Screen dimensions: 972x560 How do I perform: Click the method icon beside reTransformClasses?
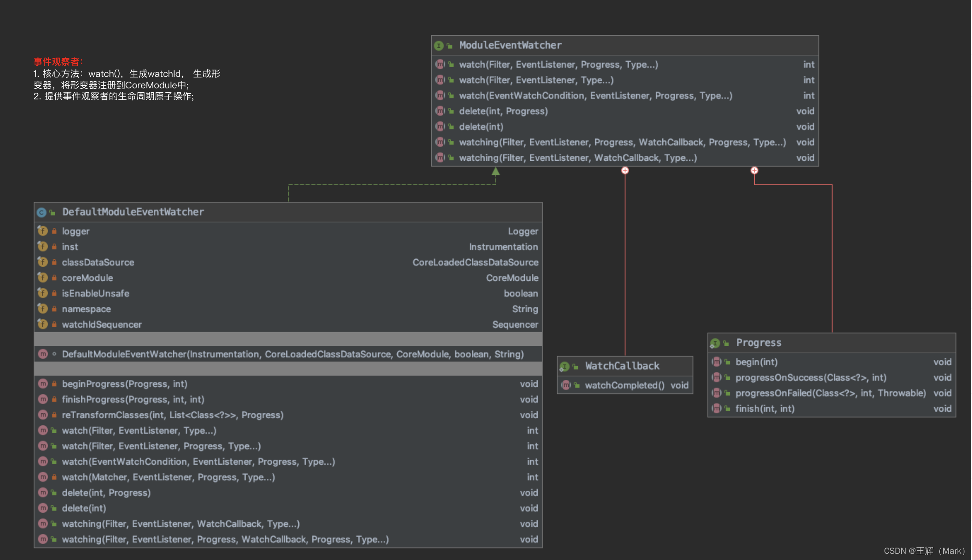pyautogui.click(x=43, y=415)
